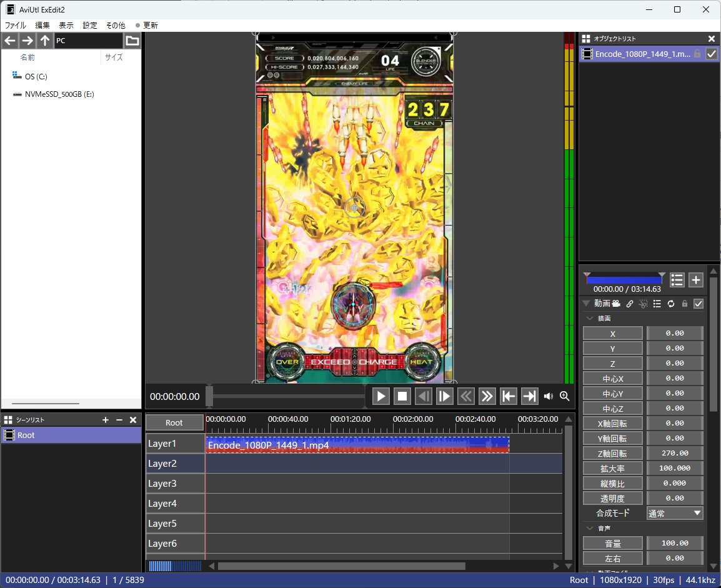The height and width of the screenshot is (588, 721).
Task: Select the OS (C:) drive
Action: (x=36, y=76)
